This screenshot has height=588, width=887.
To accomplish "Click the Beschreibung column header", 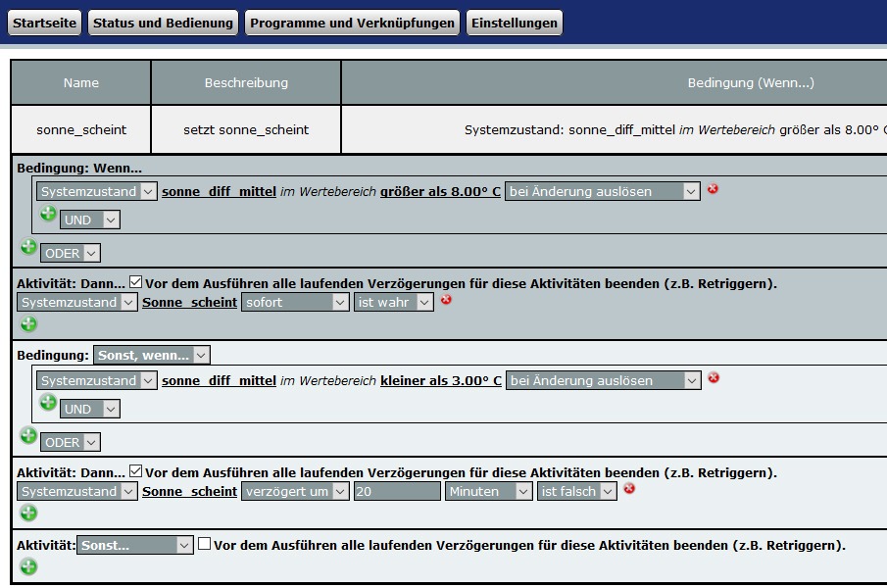I will [x=246, y=82].
